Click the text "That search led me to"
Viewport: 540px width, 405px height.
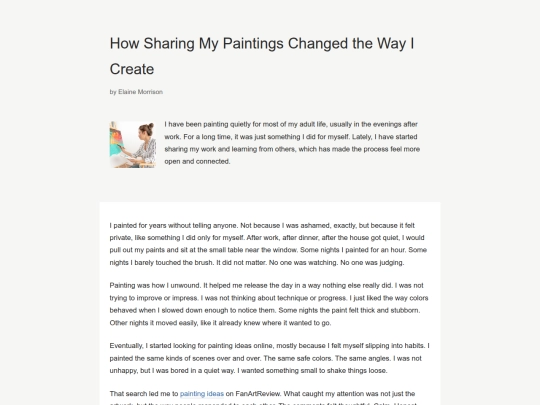(144, 394)
